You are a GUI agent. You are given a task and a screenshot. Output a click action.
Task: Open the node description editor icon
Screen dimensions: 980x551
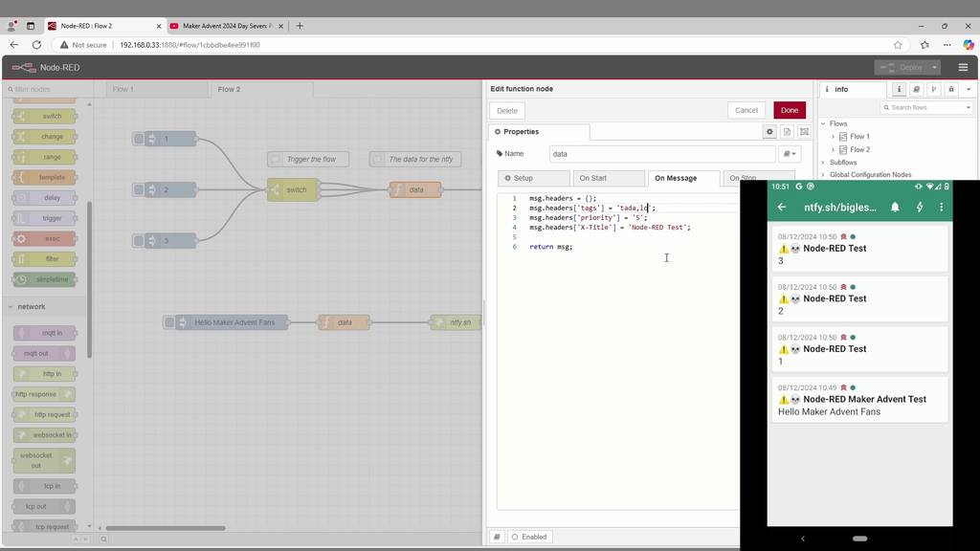pyautogui.click(x=787, y=132)
